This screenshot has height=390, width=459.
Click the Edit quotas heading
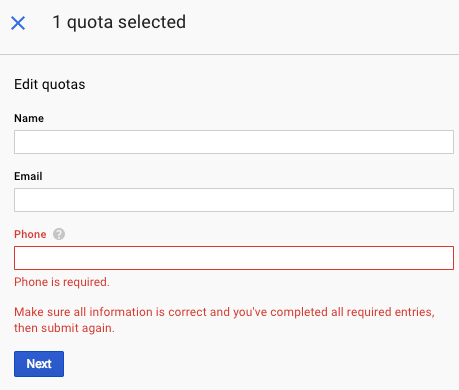(x=50, y=84)
